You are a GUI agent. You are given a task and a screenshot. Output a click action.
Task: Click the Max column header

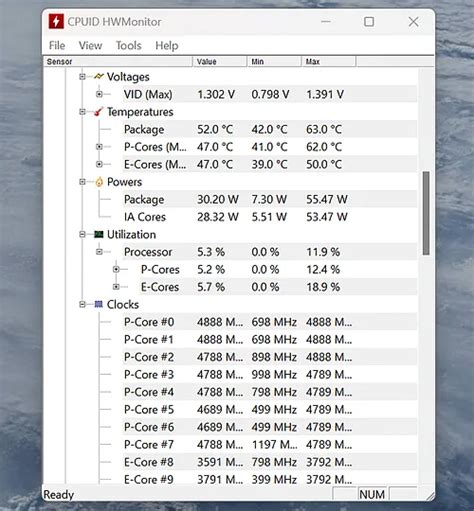(x=329, y=62)
